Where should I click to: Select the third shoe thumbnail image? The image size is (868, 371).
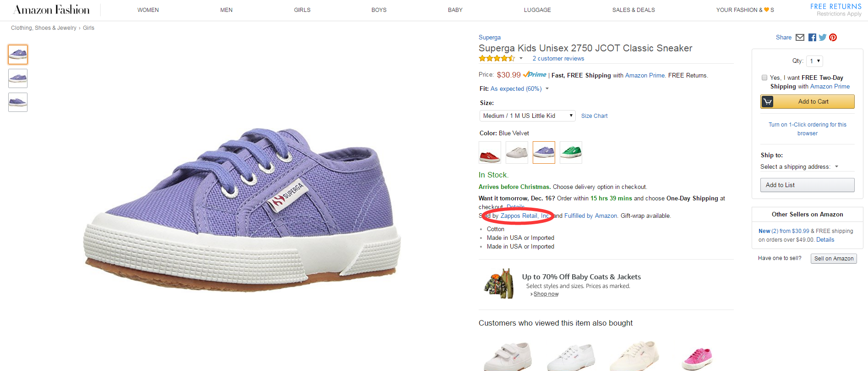coord(18,102)
